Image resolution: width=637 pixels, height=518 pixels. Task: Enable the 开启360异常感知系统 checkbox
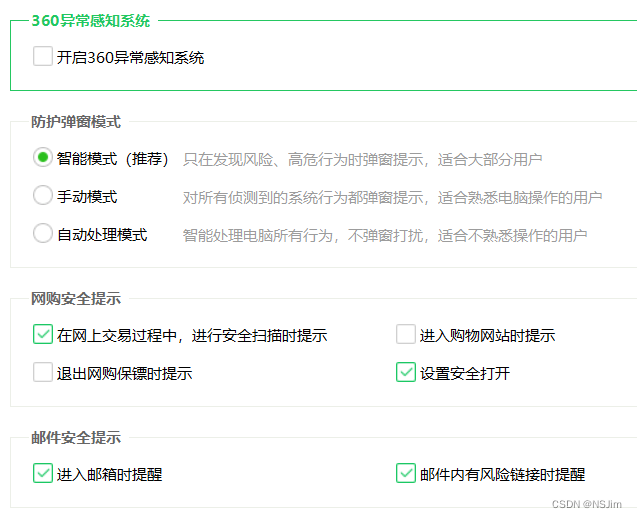43,56
